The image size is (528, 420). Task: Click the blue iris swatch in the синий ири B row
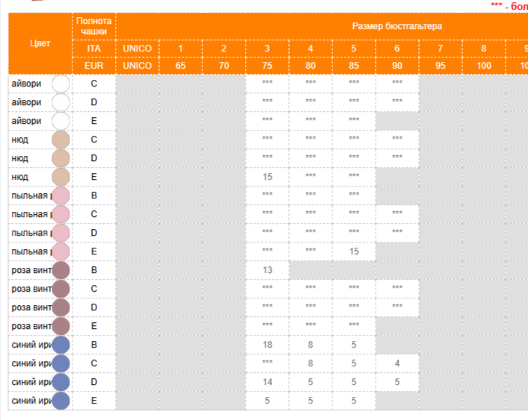coord(61,345)
